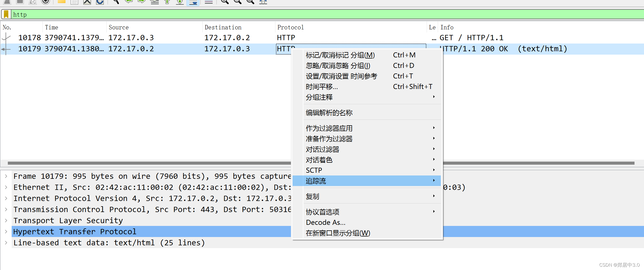Open a saved capture file

[x=61, y=2]
